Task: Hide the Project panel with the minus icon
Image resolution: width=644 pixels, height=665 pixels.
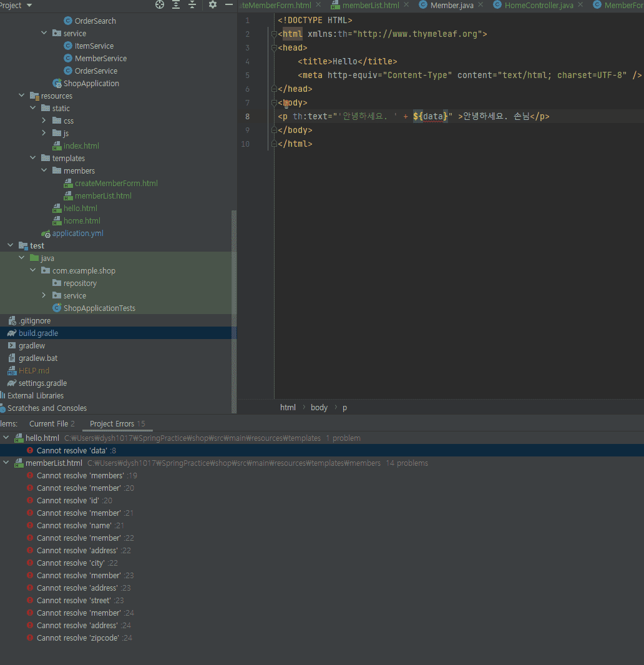Action: point(229,4)
